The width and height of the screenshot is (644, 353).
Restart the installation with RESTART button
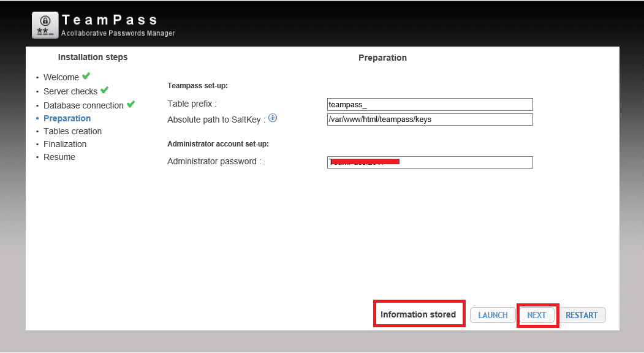click(581, 315)
